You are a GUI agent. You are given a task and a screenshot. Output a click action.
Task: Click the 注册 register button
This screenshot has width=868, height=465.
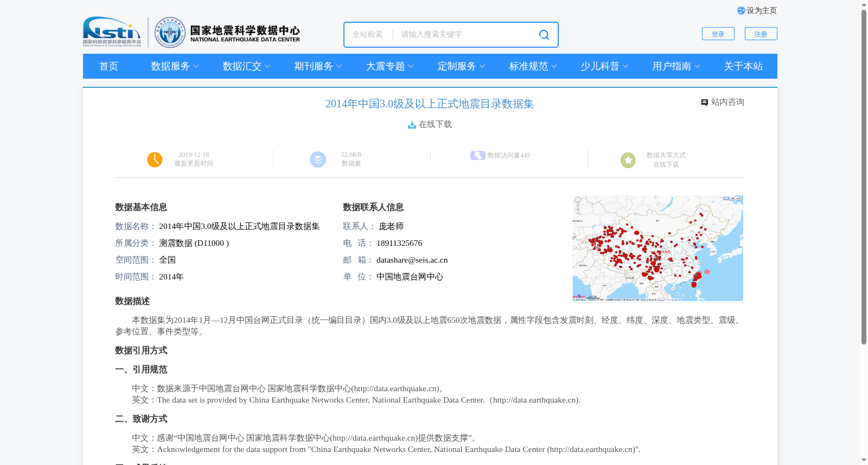pyautogui.click(x=761, y=34)
